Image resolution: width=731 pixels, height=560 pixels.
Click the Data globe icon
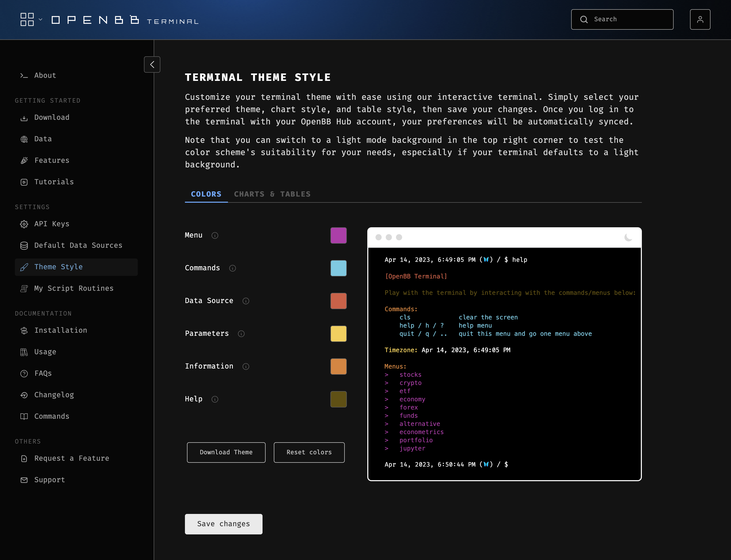click(24, 139)
